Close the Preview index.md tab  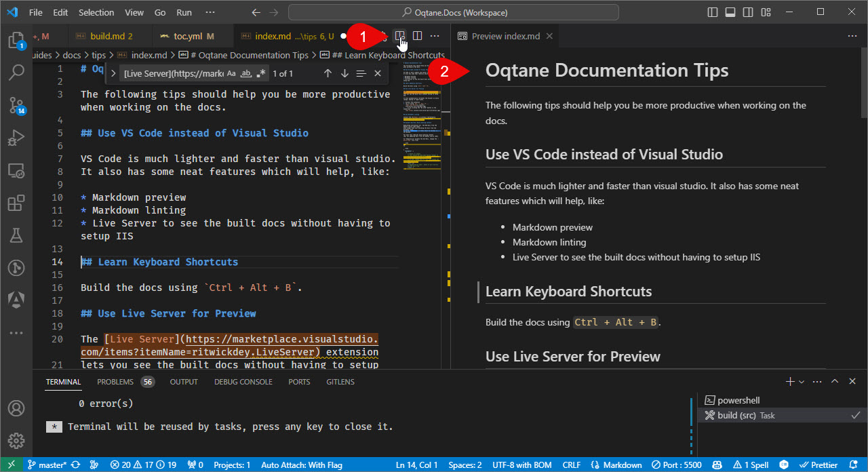click(x=549, y=36)
